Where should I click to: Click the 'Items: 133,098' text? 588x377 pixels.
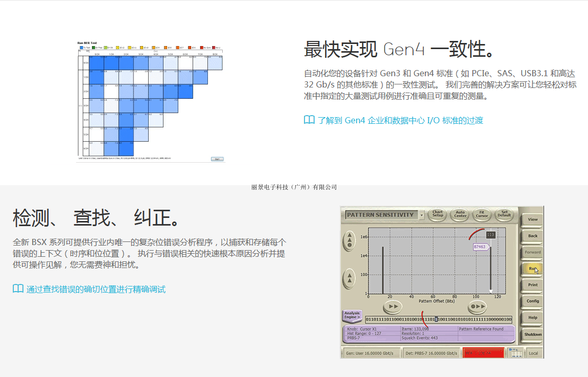[415, 329]
